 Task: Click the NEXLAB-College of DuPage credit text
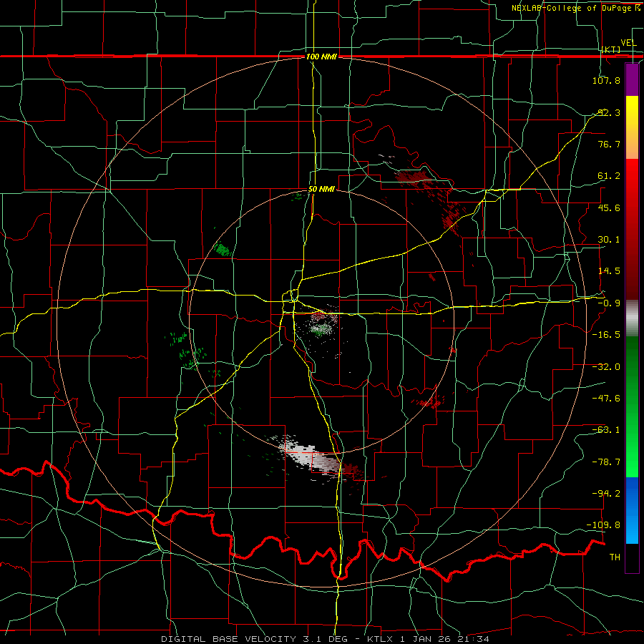[x=575, y=8]
